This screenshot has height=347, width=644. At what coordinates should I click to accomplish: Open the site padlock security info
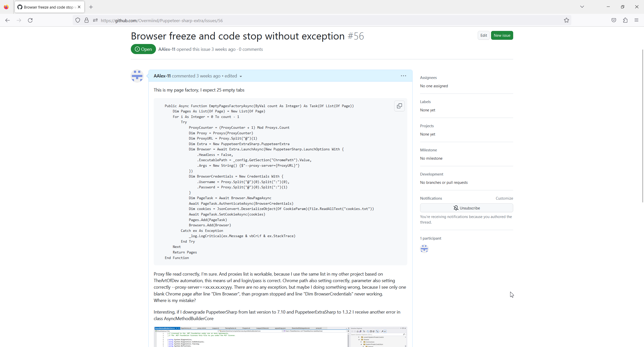click(x=87, y=20)
